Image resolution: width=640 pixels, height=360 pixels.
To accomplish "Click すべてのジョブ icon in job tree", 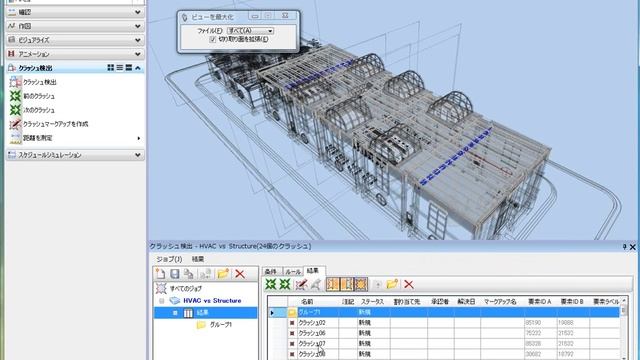I will [x=161, y=289].
